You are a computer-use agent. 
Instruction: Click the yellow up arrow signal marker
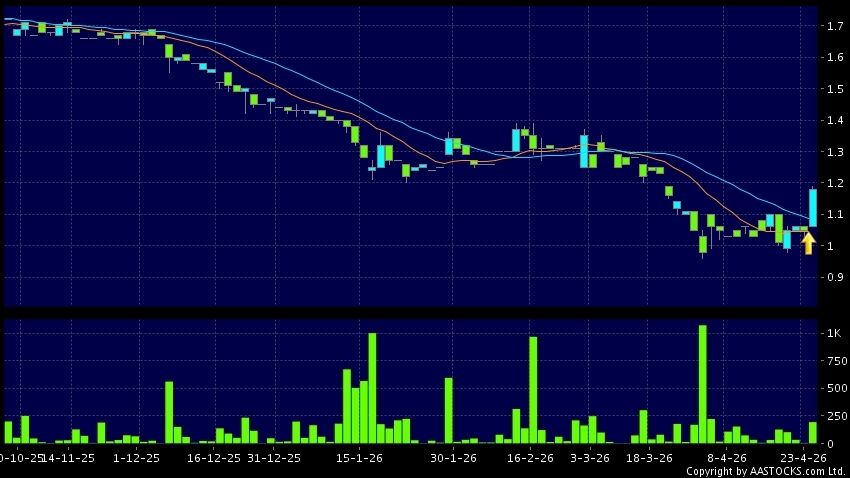point(808,243)
